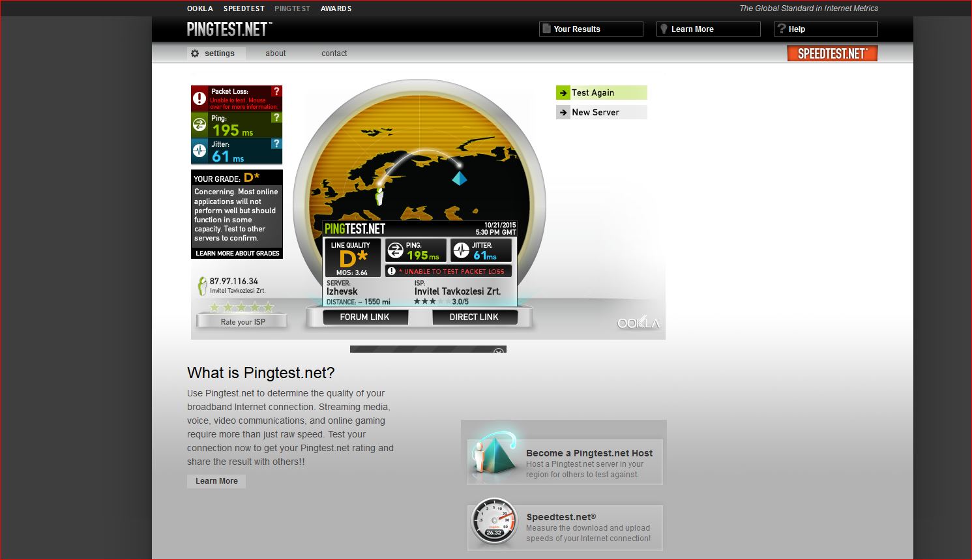
Task: Open the settings tab
Action: click(216, 53)
